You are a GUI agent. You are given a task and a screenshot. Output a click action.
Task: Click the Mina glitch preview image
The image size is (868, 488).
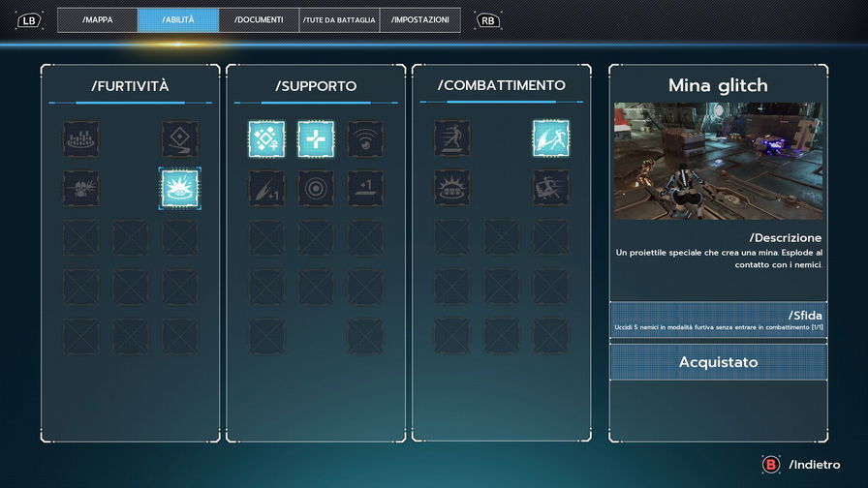click(x=718, y=161)
